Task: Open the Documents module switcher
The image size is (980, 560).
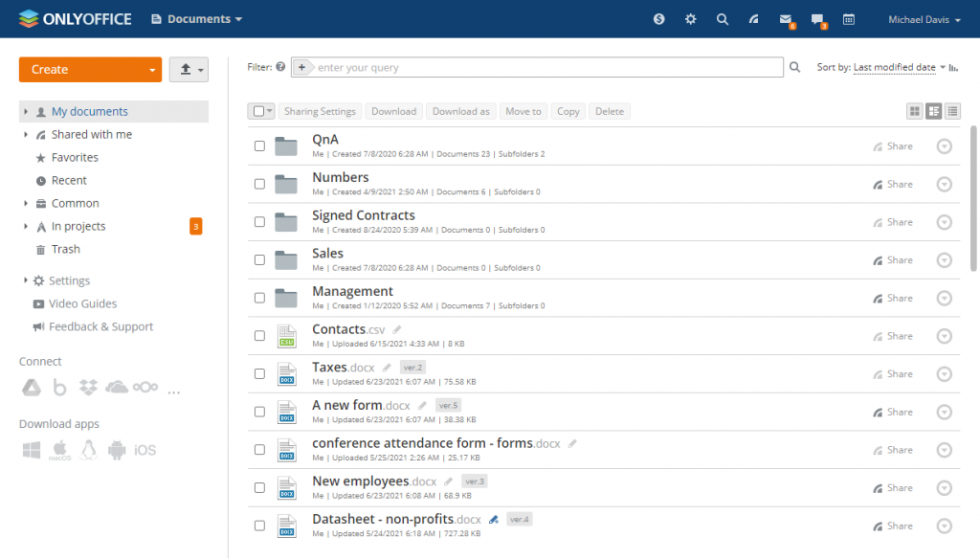Action: (x=196, y=18)
